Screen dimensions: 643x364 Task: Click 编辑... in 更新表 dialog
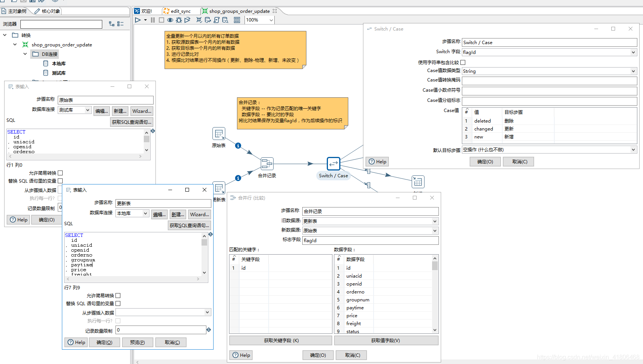[x=160, y=215]
